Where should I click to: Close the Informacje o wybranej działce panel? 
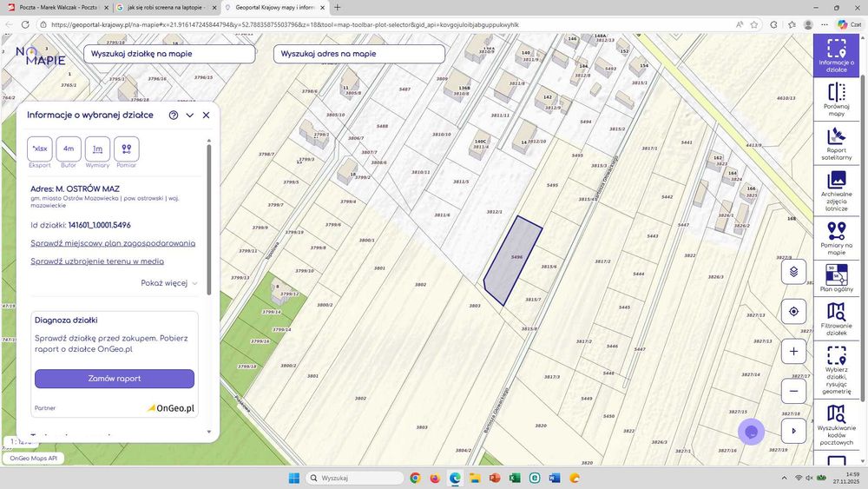click(x=206, y=116)
